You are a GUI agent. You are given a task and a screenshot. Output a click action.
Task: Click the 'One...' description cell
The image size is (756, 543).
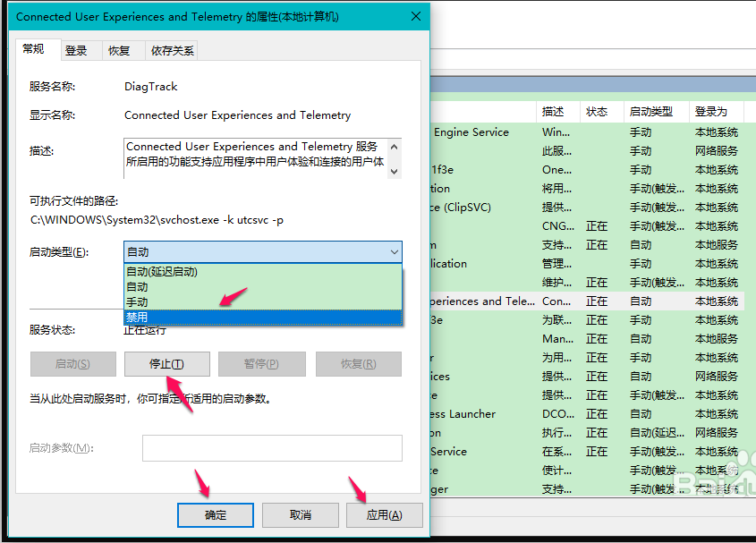pos(556,170)
